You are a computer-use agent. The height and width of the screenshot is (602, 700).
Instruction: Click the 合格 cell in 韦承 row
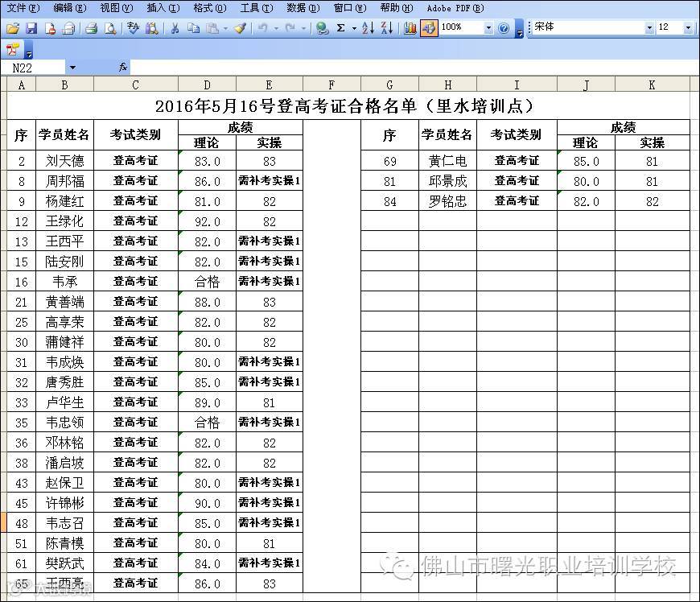tap(207, 282)
